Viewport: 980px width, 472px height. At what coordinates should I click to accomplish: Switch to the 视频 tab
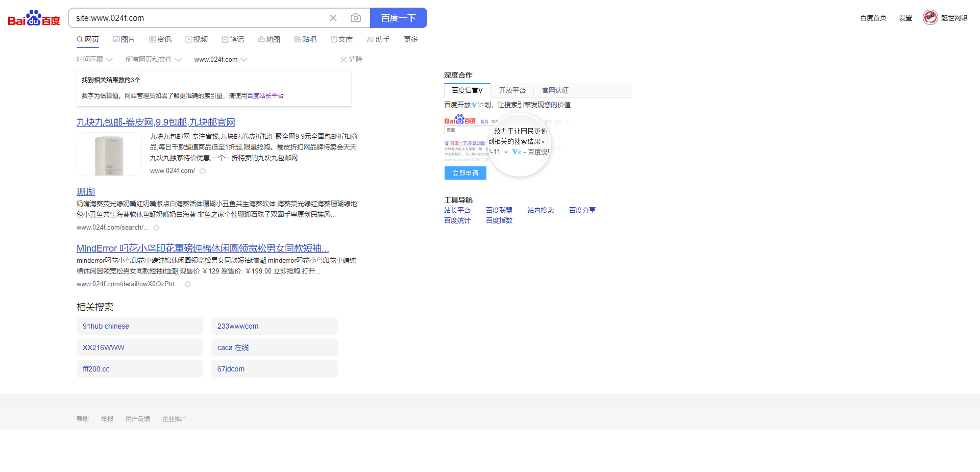197,39
